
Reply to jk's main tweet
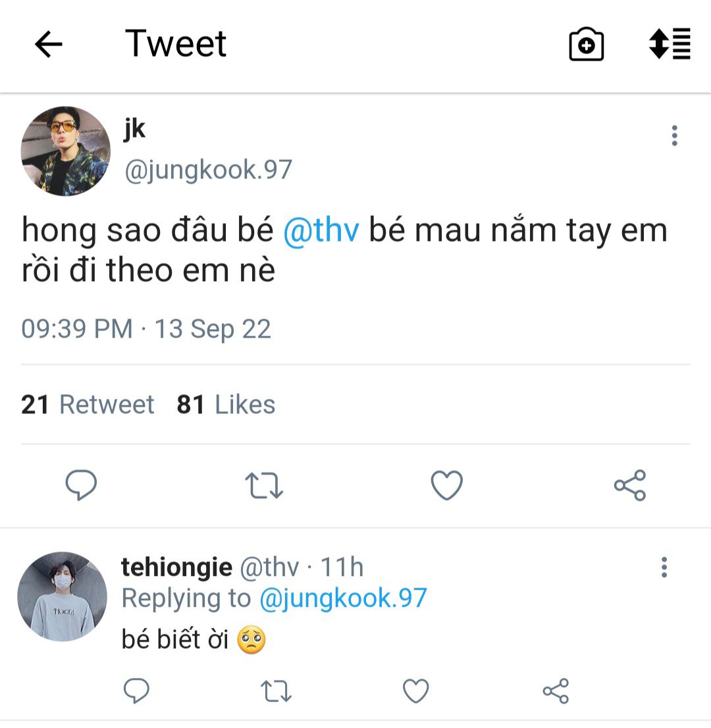tap(82, 486)
